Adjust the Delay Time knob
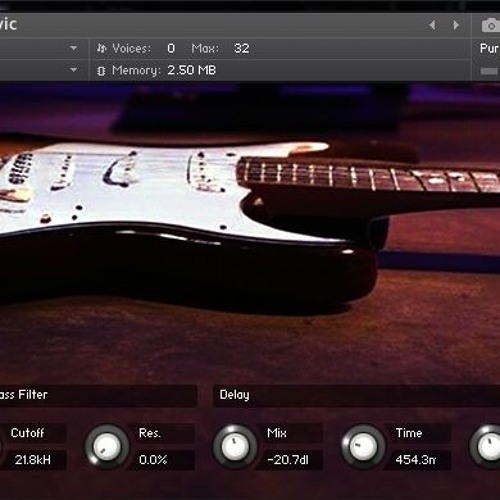 click(x=363, y=446)
